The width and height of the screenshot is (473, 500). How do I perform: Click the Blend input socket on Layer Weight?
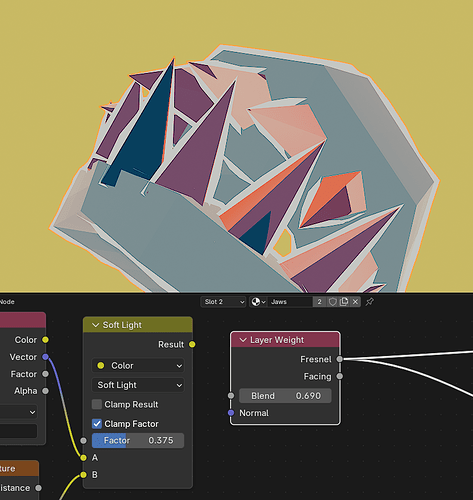tap(231, 396)
